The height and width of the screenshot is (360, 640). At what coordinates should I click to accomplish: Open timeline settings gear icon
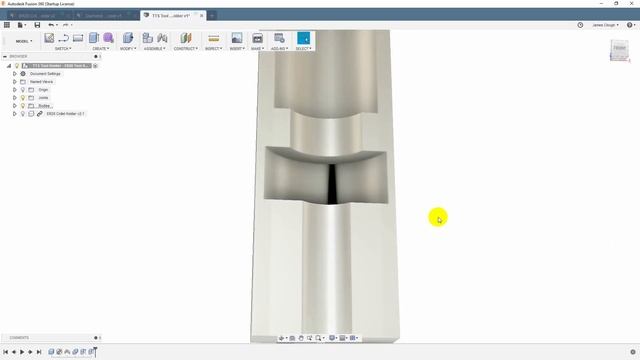[x=633, y=352]
